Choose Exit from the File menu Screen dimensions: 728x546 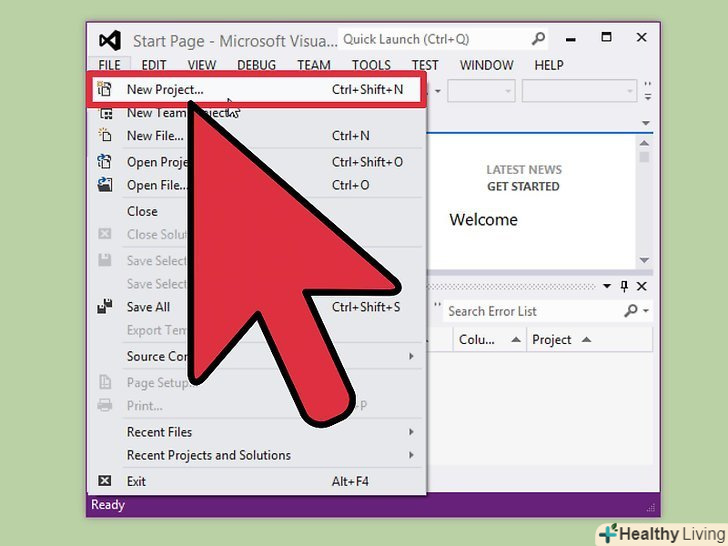click(x=256, y=481)
